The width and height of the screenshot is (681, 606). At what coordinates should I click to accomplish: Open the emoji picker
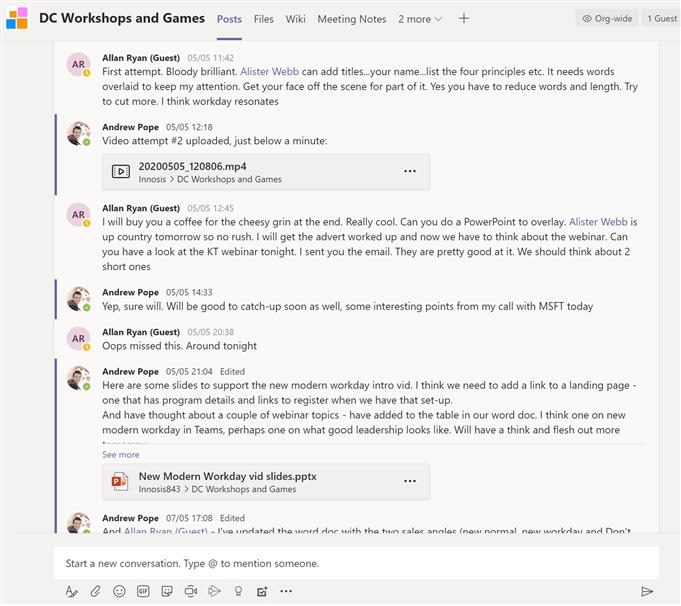point(119,591)
